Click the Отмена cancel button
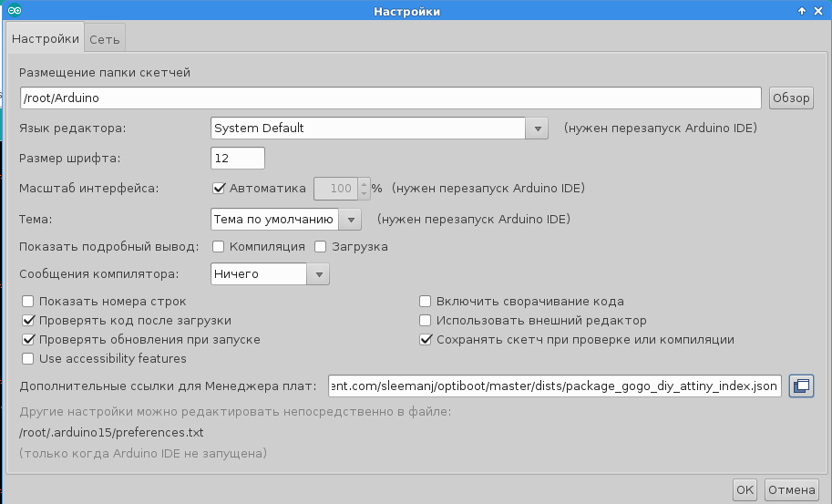The width and height of the screenshot is (832, 504). click(791, 490)
